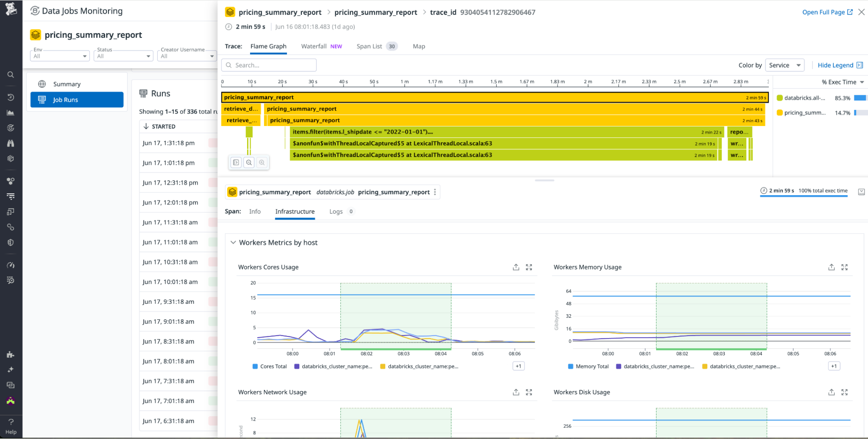This screenshot has width=868, height=439.
Task: Open Help in the sidebar
Action: 11,426
